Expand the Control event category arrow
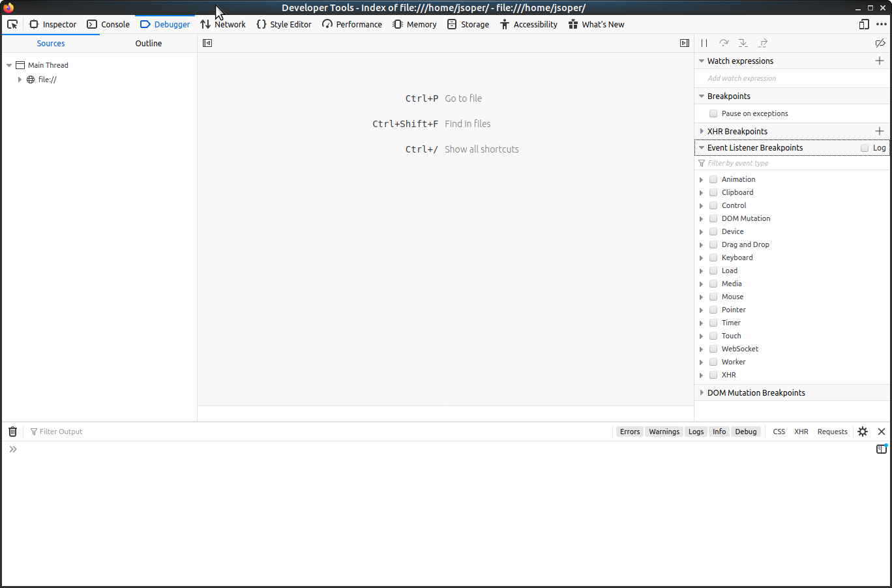The image size is (892, 588). point(702,206)
